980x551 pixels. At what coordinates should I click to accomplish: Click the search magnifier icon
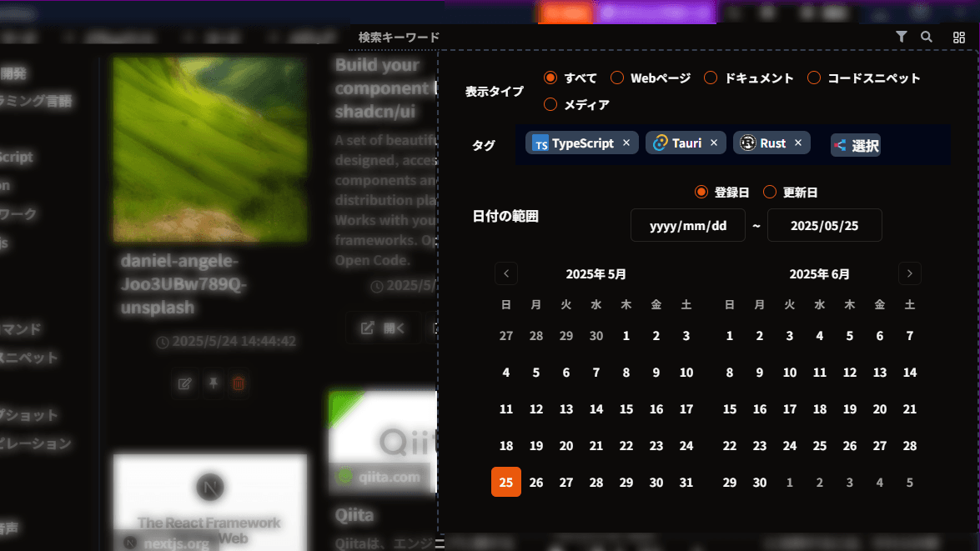[x=926, y=37]
